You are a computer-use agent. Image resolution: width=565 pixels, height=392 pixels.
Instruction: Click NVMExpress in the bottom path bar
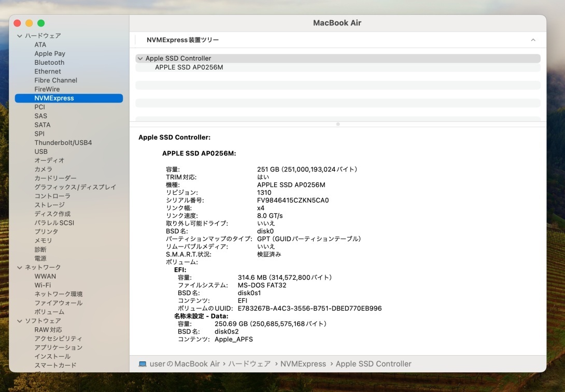pos(303,364)
